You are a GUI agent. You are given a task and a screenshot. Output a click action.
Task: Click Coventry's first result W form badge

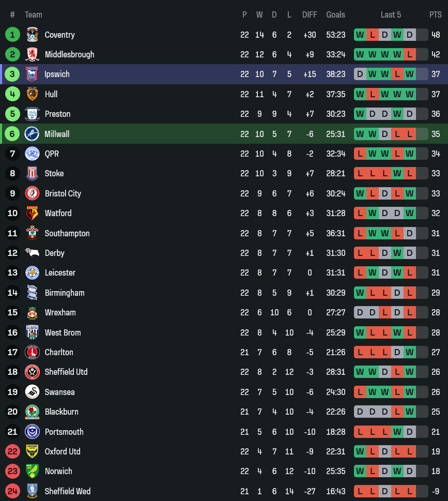pyautogui.click(x=360, y=35)
